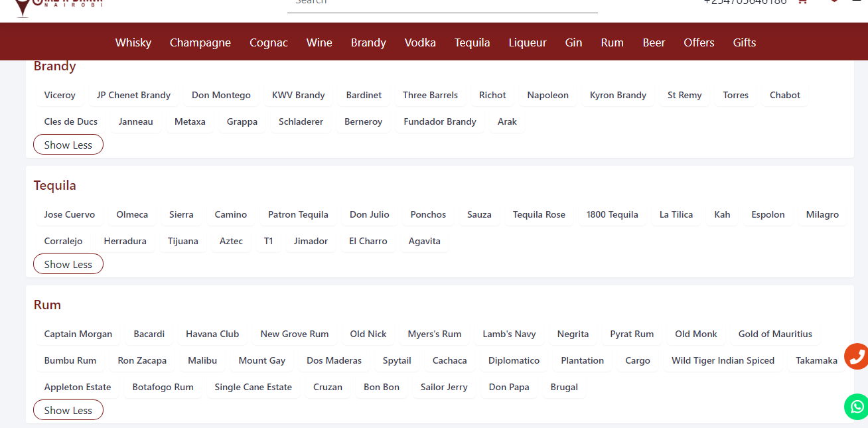
Task: Open the Olmeca brand tag
Action: click(132, 214)
